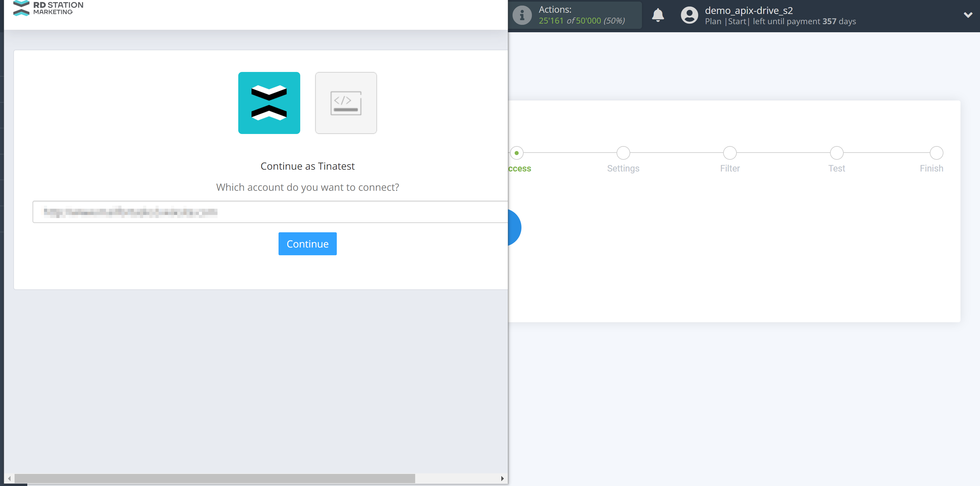Click the teal RD Station app icon
The image size is (980, 486).
(x=269, y=103)
